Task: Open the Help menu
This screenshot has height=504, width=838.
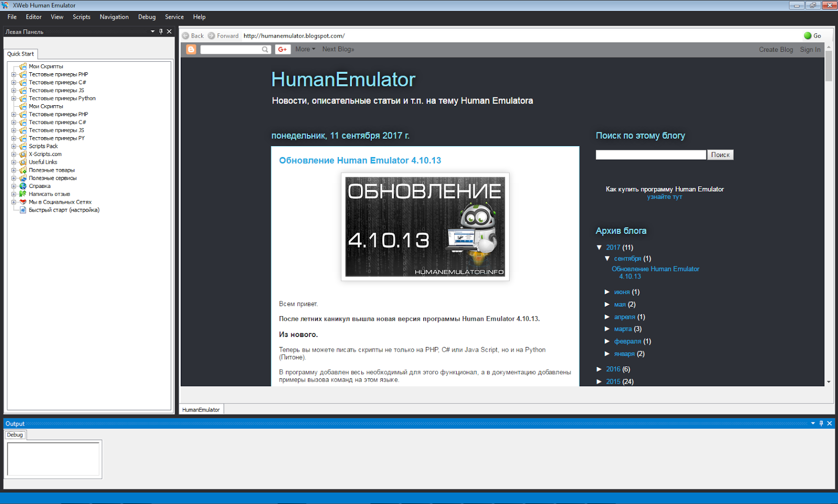Action: pos(199,17)
